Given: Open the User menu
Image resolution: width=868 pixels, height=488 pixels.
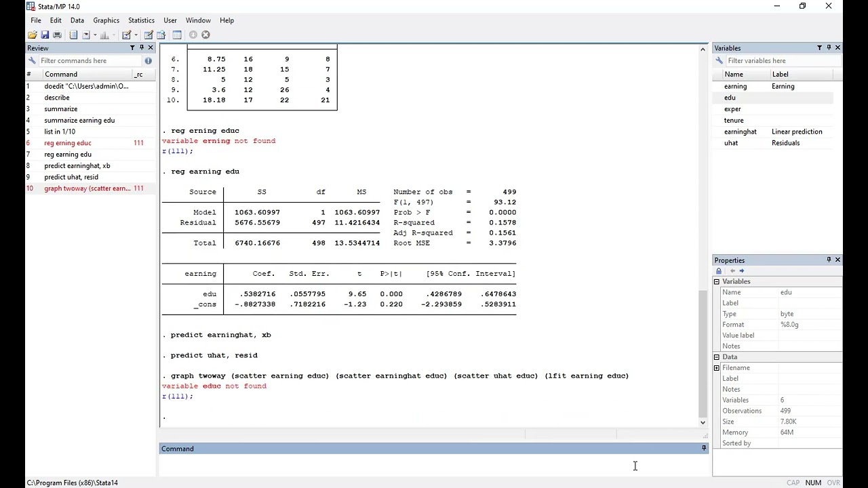Looking at the screenshot, I should coord(170,20).
